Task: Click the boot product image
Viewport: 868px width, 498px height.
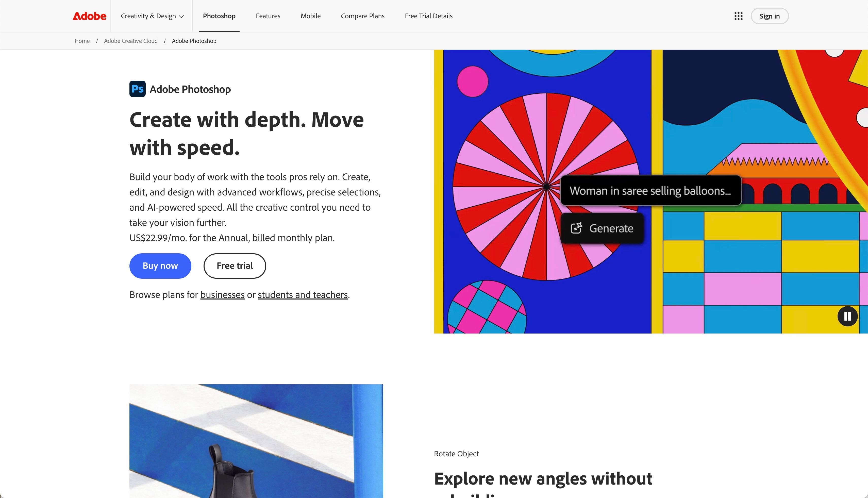Action: click(x=256, y=441)
